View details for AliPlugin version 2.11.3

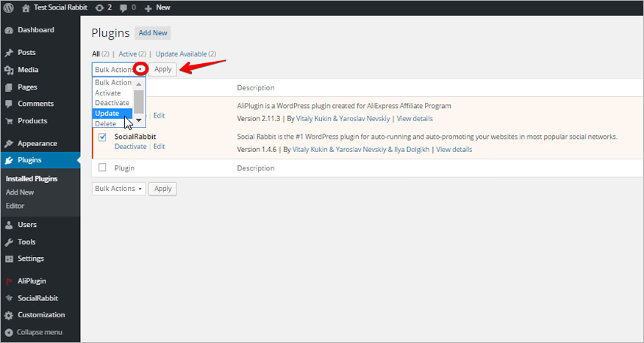(415, 118)
